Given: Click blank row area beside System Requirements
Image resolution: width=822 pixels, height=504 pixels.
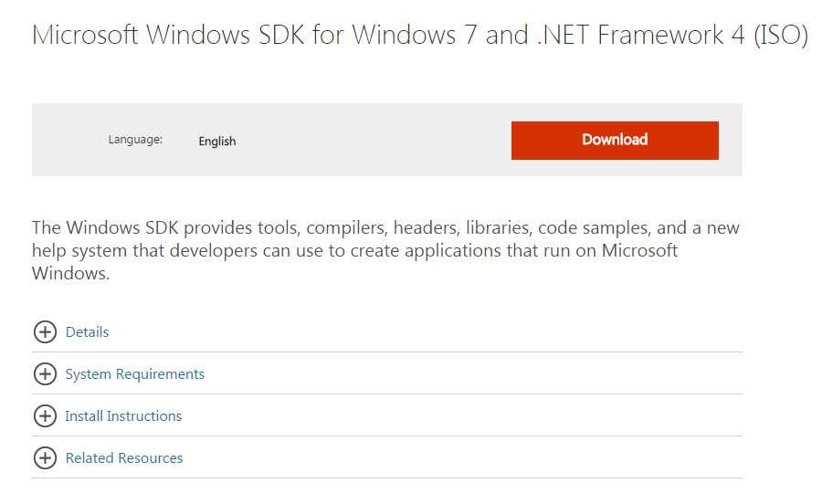Looking at the screenshot, I should click(472, 374).
